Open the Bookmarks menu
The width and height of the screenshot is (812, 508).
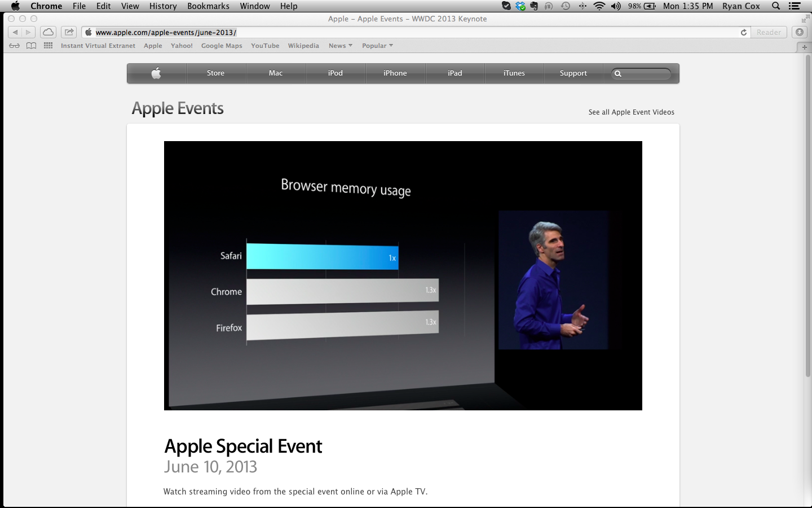click(208, 6)
